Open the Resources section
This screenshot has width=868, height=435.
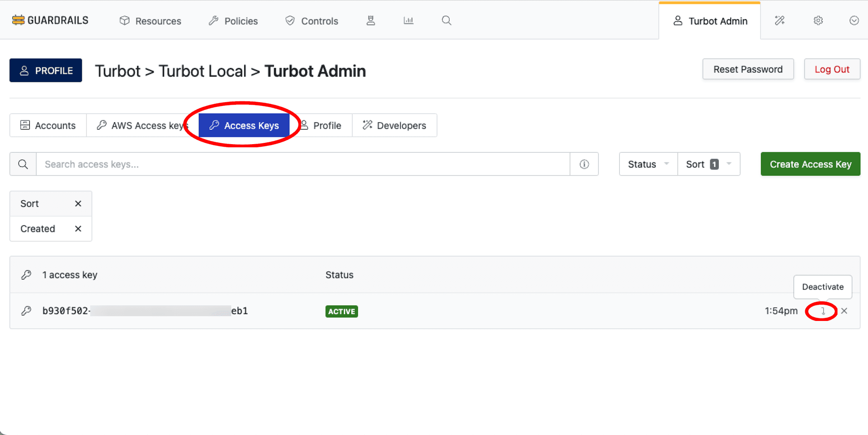point(150,21)
